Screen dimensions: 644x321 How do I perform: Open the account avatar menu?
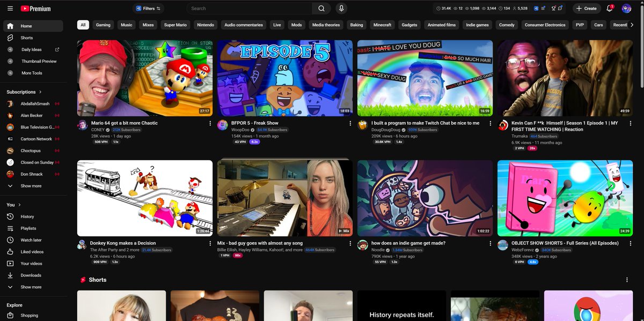pyautogui.click(x=626, y=9)
